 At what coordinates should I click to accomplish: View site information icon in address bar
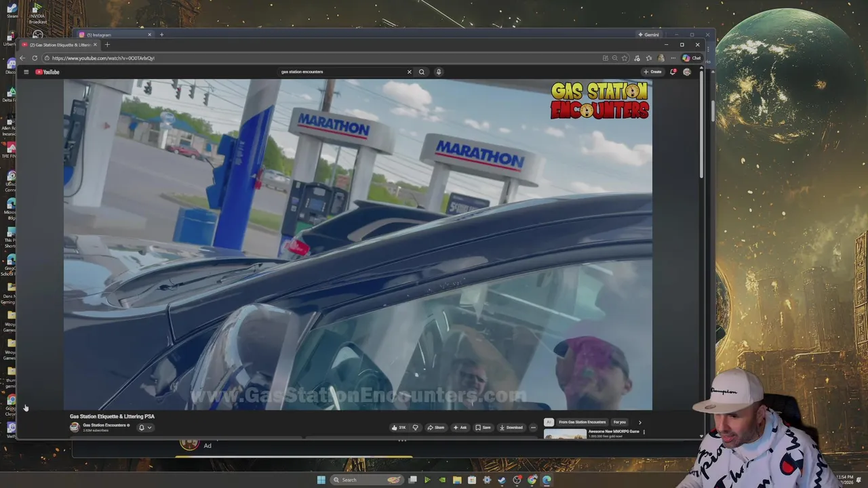[47, 58]
